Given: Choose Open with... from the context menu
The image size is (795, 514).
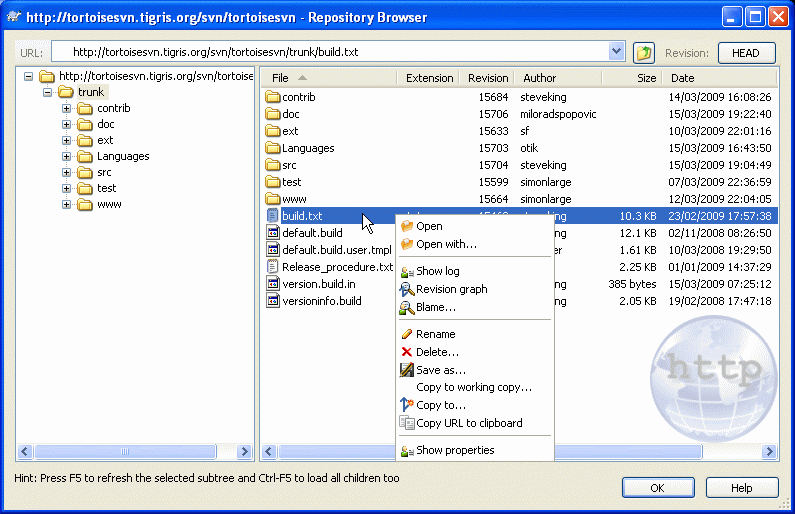Looking at the screenshot, I should pyautogui.click(x=475, y=244).
